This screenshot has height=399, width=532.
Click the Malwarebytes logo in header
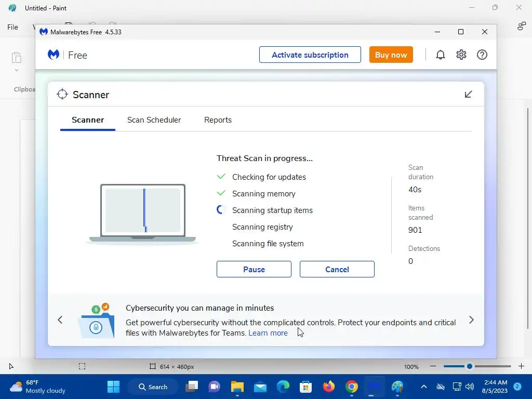(x=54, y=55)
